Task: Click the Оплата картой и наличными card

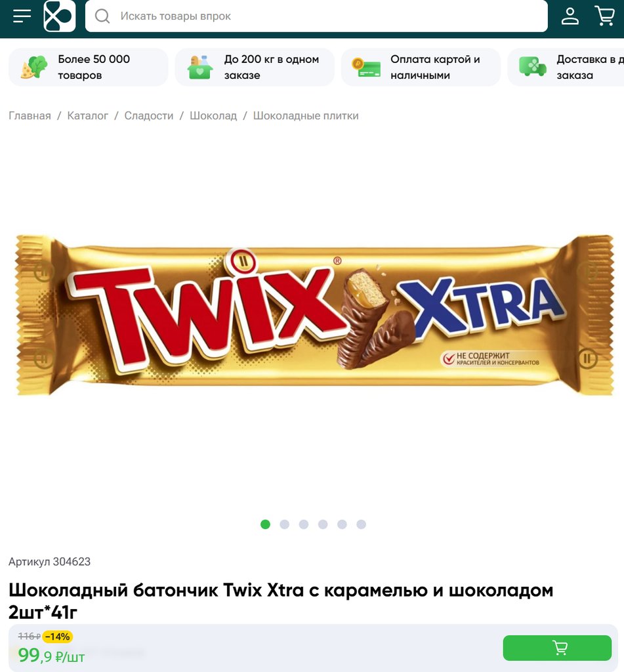Action: click(x=421, y=67)
